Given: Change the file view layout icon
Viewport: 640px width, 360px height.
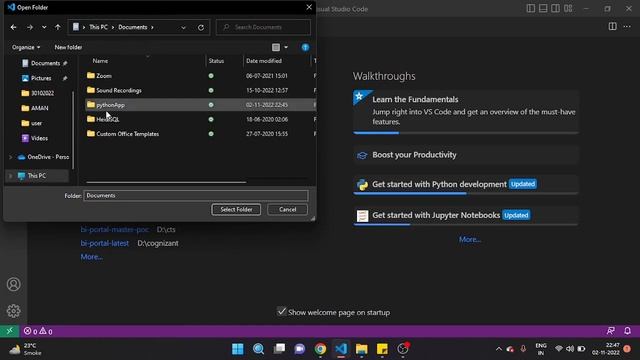Looking at the screenshot, I should pos(276,47).
